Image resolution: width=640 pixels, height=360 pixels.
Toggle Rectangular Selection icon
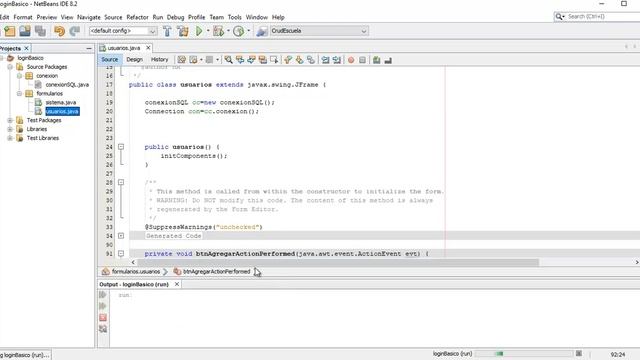[x=274, y=60]
